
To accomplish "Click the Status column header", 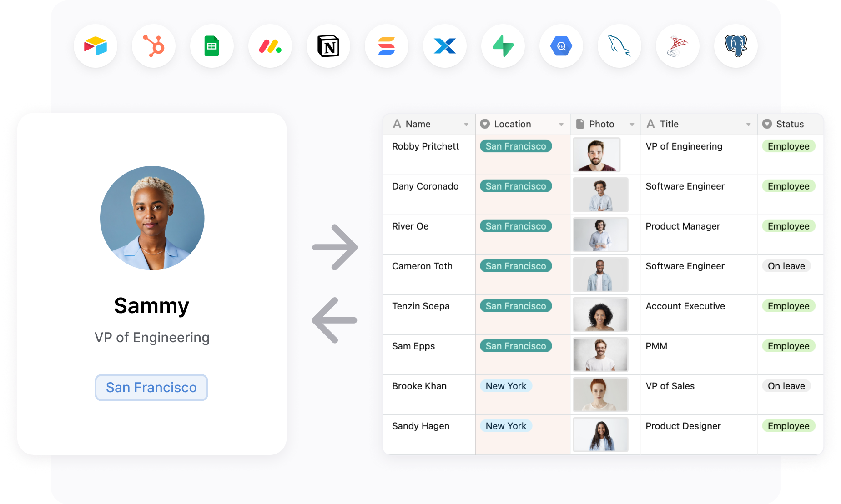I will (x=790, y=124).
